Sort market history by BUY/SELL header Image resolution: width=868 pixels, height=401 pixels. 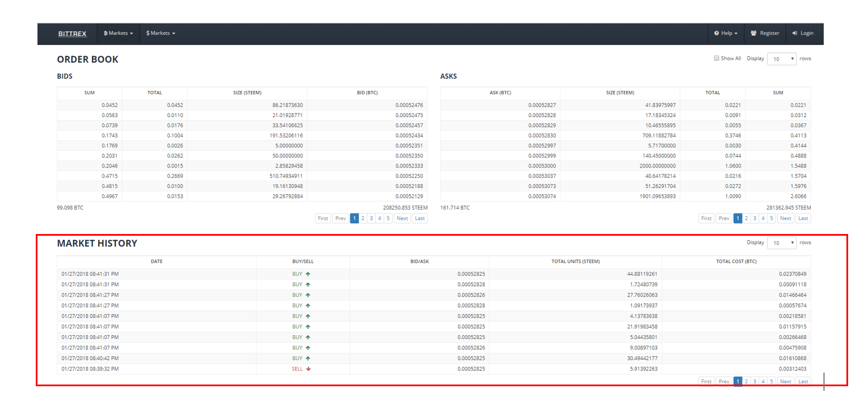[x=303, y=261]
